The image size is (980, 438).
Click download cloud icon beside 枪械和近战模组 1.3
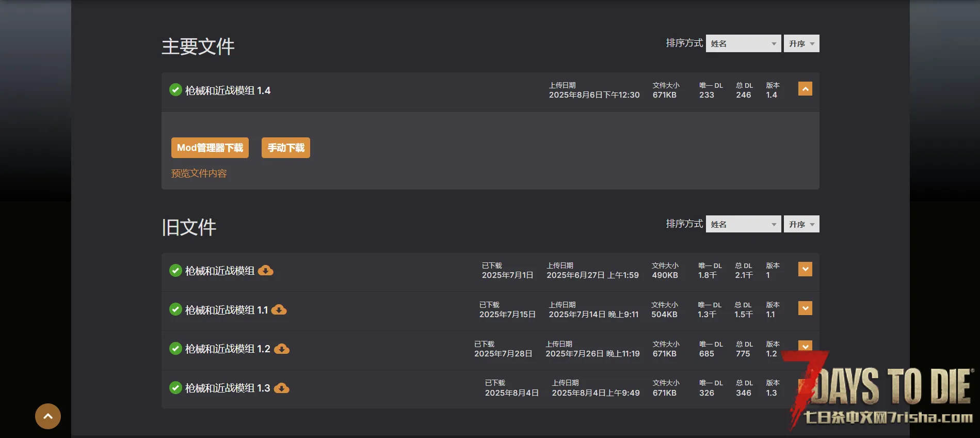pos(281,388)
